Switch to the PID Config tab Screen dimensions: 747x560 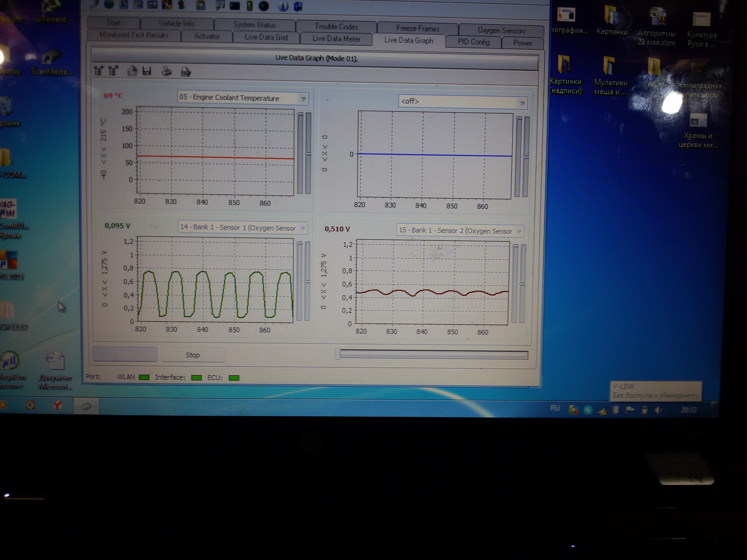(x=474, y=42)
